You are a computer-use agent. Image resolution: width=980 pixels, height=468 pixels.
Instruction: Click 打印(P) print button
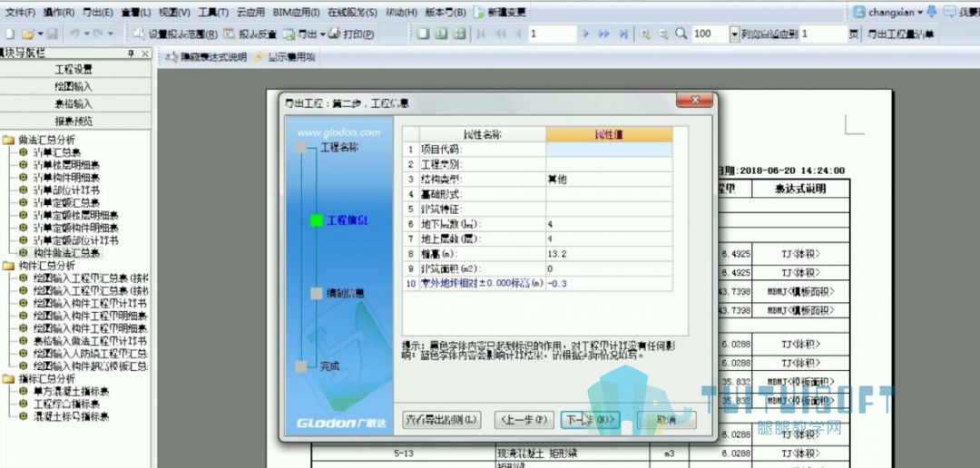[352, 34]
